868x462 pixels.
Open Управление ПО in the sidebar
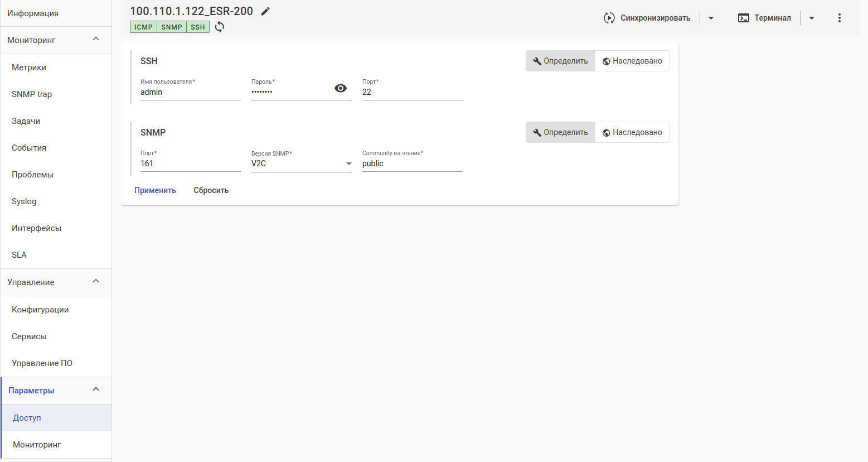click(x=56, y=363)
